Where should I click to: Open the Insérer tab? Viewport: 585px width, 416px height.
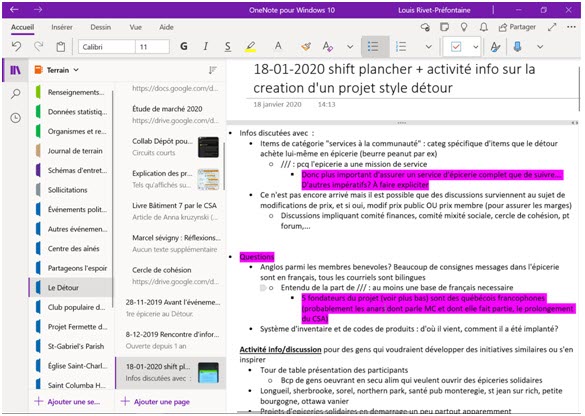pos(62,27)
